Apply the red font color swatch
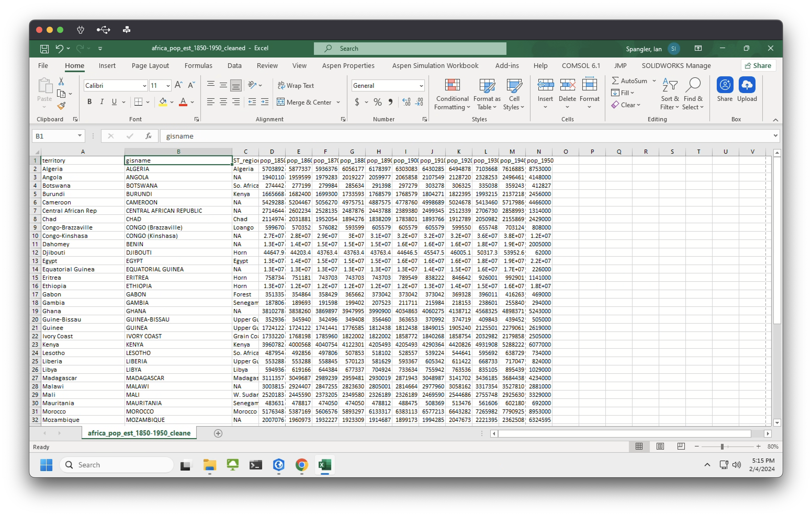The image size is (812, 516). tap(183, 102)
